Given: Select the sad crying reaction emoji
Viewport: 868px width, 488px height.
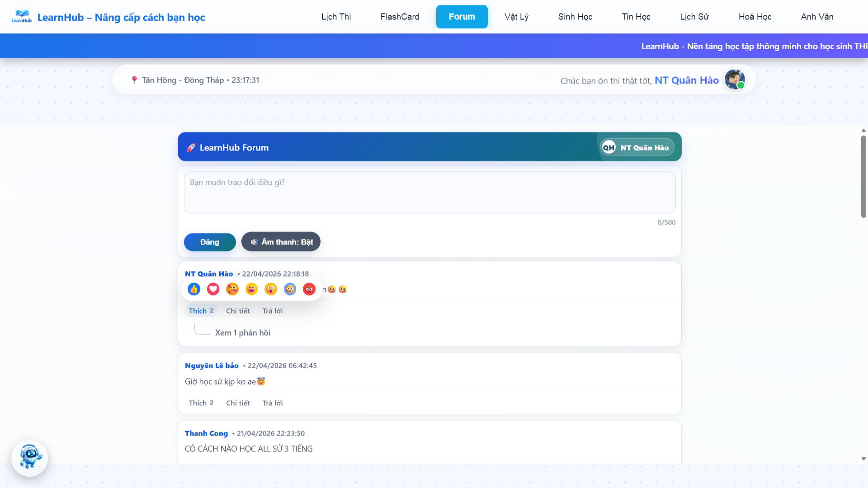Looking at the screenshot, I should click(290, 289).
